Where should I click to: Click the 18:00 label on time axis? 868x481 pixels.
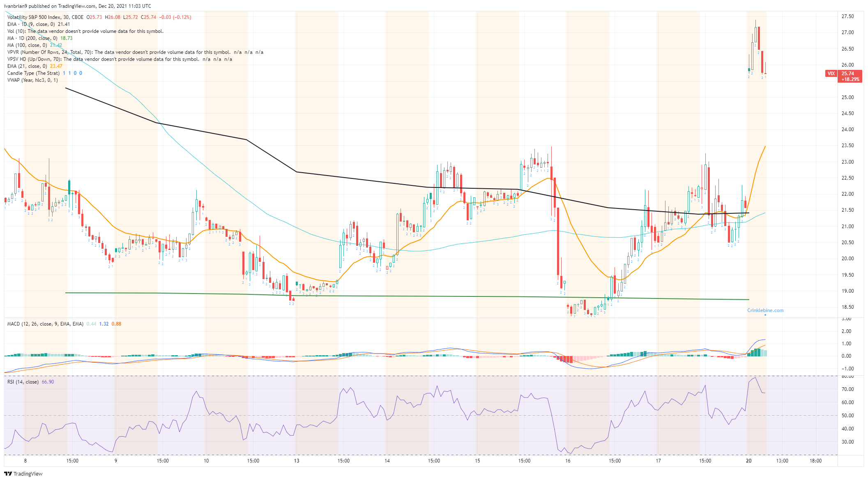pos(815,461)
